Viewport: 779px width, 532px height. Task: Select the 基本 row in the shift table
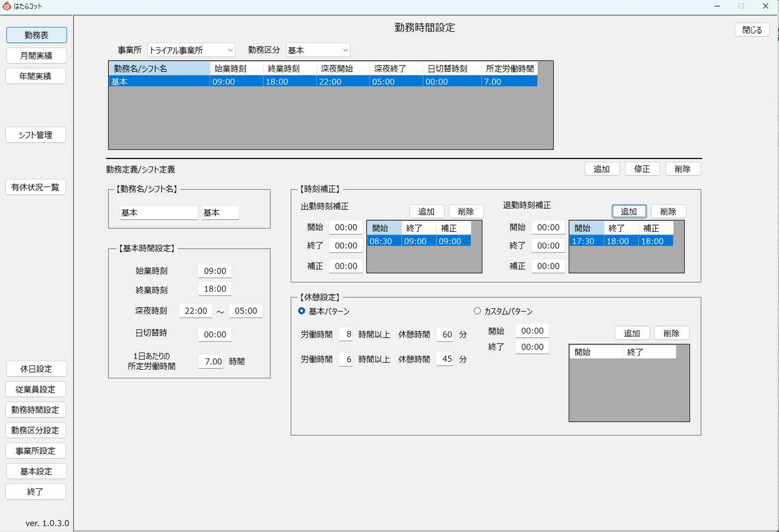coord(160,81)
